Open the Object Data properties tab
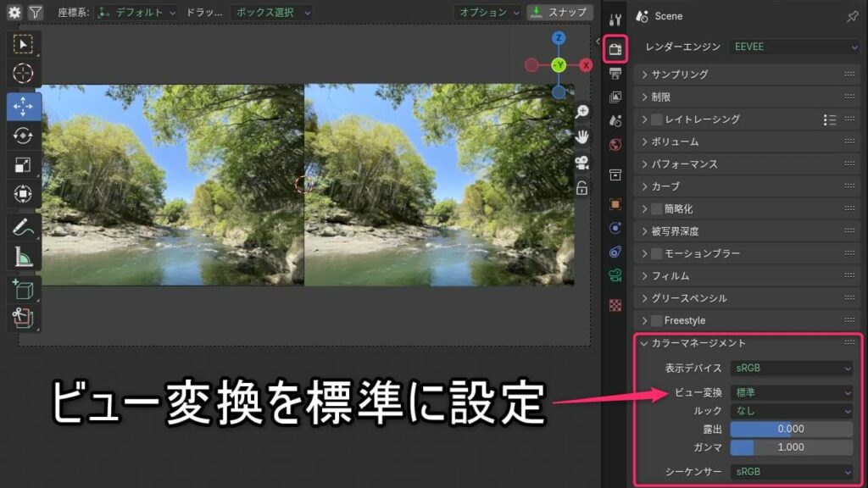Viewport: 868px width, 488px height. [x=615, y=275]
